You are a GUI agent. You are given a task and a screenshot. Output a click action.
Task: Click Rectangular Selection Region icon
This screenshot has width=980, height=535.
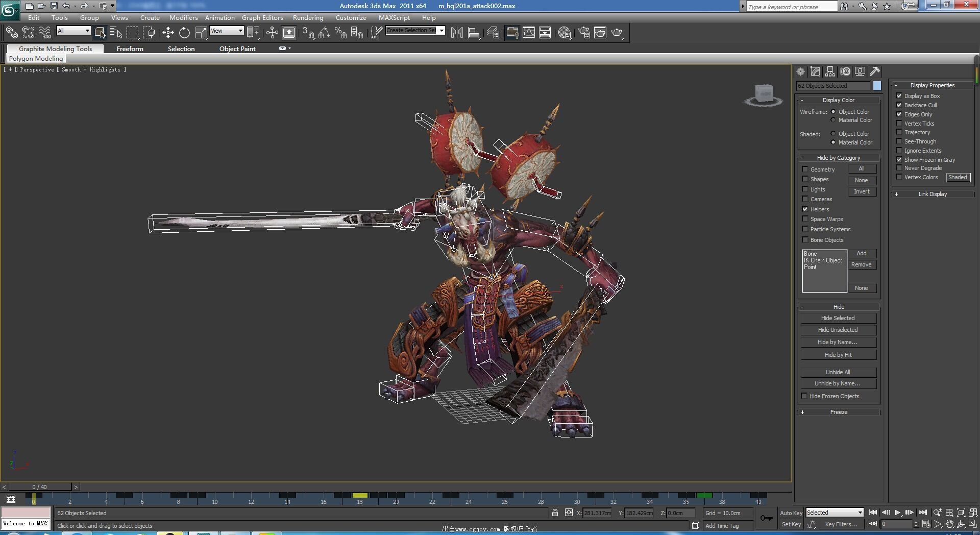133,33
